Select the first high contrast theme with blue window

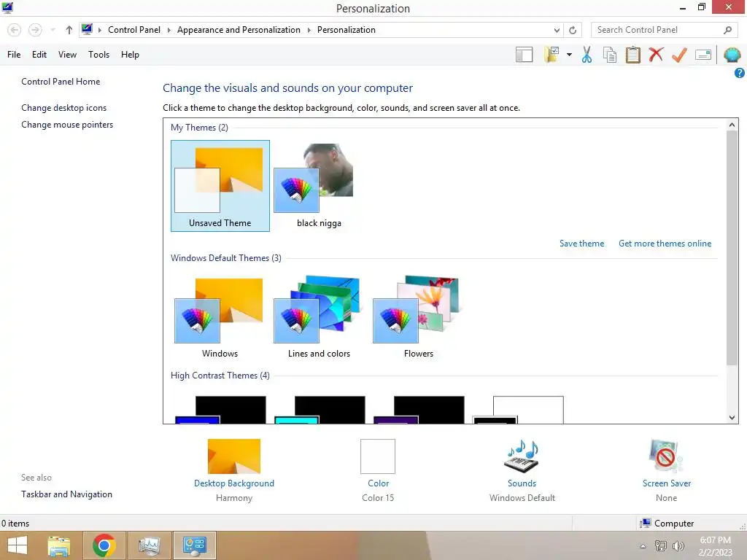tap(220, 410)
